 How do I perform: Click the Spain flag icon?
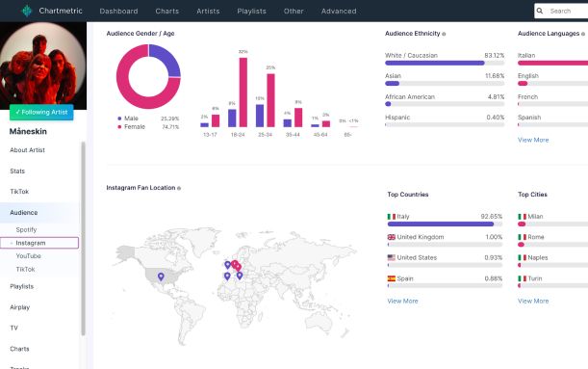(392, 278)
